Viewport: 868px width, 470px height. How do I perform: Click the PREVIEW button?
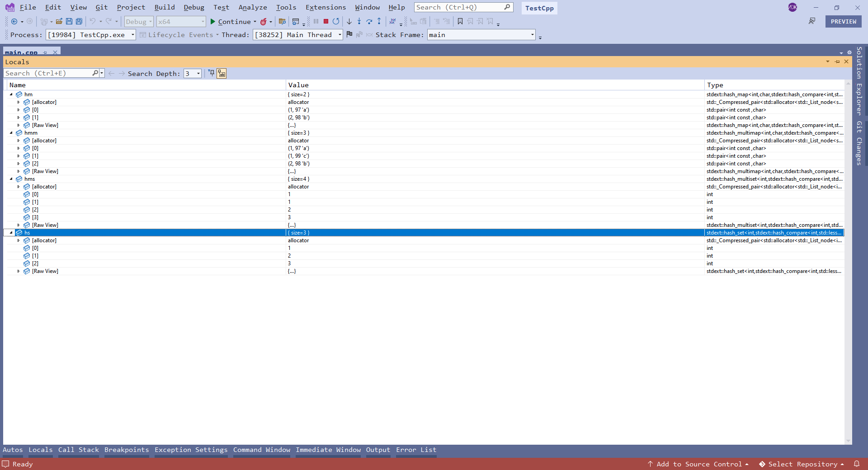(843, 21)
